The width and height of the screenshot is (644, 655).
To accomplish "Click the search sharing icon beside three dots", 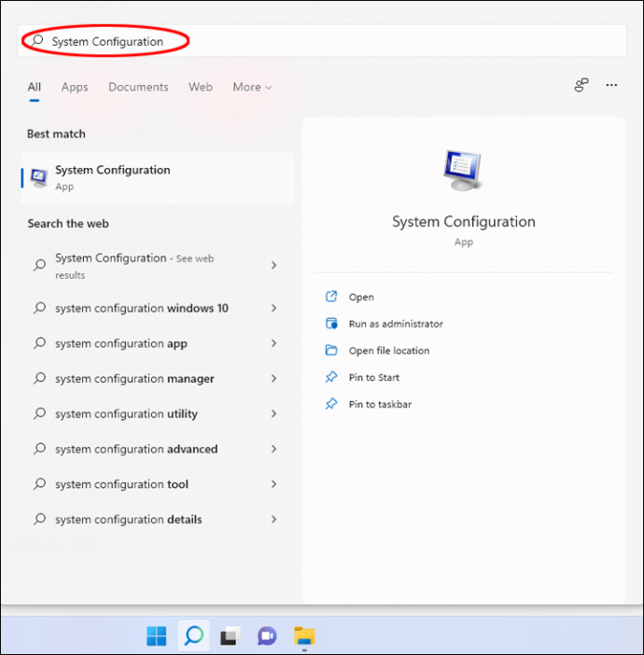I will [x=581, y=85].
